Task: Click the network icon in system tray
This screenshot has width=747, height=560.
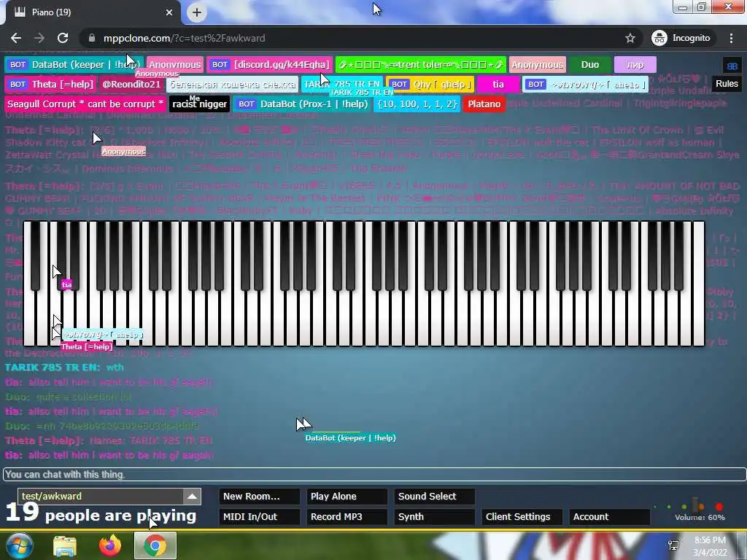Action: point(673,545)
